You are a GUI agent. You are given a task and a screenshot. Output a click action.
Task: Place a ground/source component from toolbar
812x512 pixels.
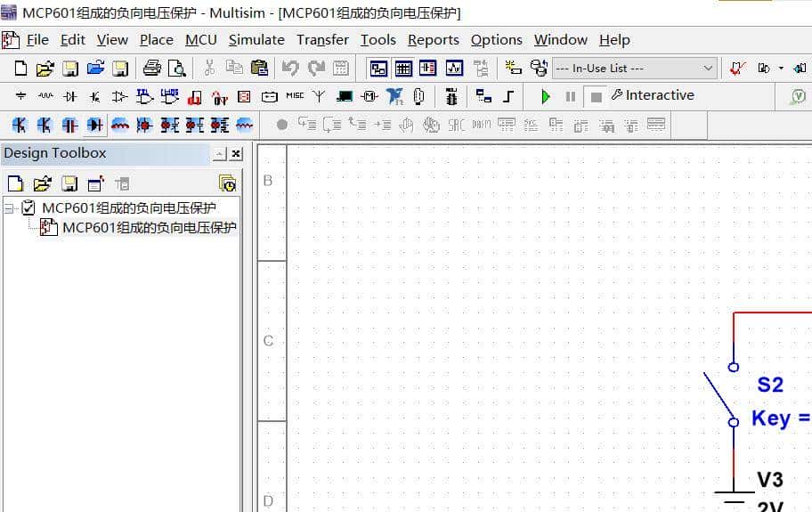[20, 96]
